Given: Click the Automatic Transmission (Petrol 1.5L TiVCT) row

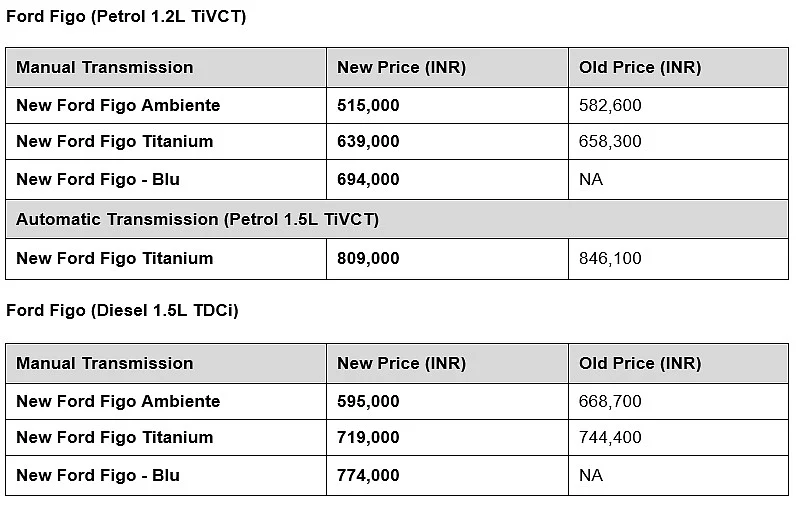Looking at the screenshot, I should [x=397, y=219].
